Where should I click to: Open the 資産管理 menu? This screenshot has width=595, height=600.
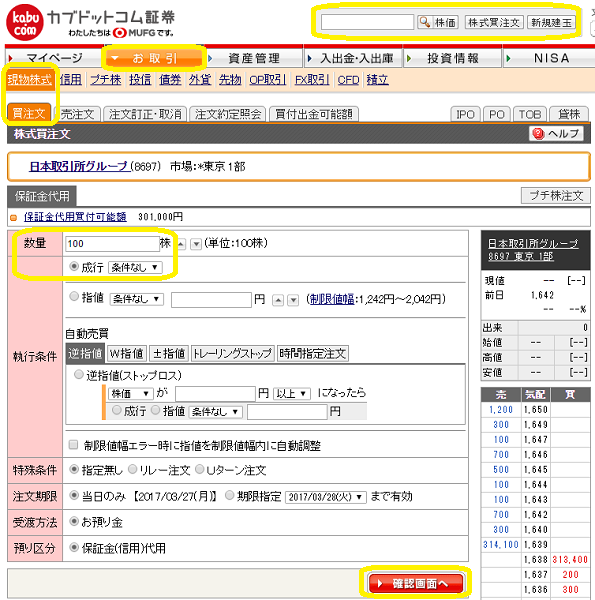[254, 58]
